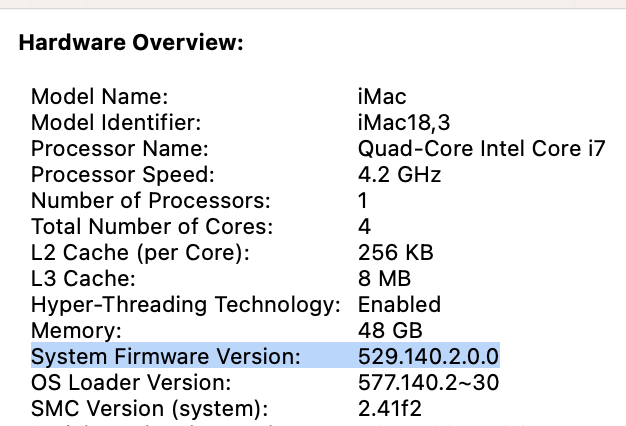
Task: Click the iMac model name value
Action: 380,97
